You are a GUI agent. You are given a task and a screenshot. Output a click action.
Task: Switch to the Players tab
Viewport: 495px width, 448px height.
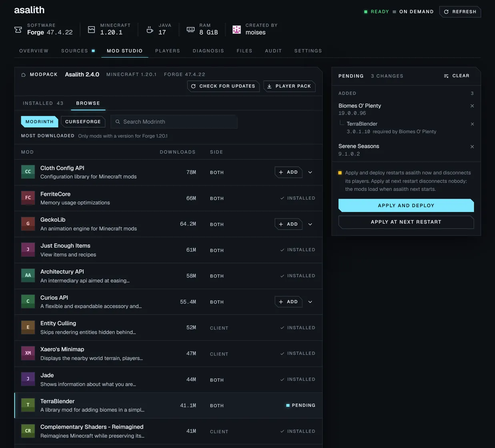167,51
